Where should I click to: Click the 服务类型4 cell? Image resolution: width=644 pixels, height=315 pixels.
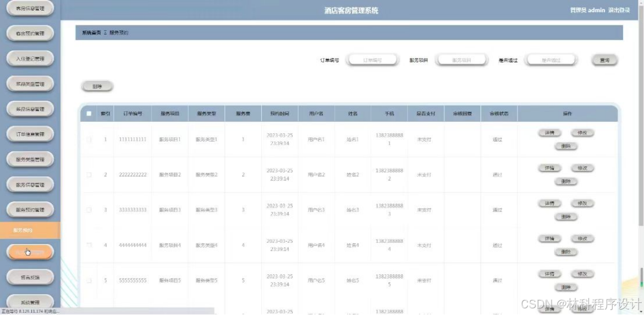click(207, 245)
